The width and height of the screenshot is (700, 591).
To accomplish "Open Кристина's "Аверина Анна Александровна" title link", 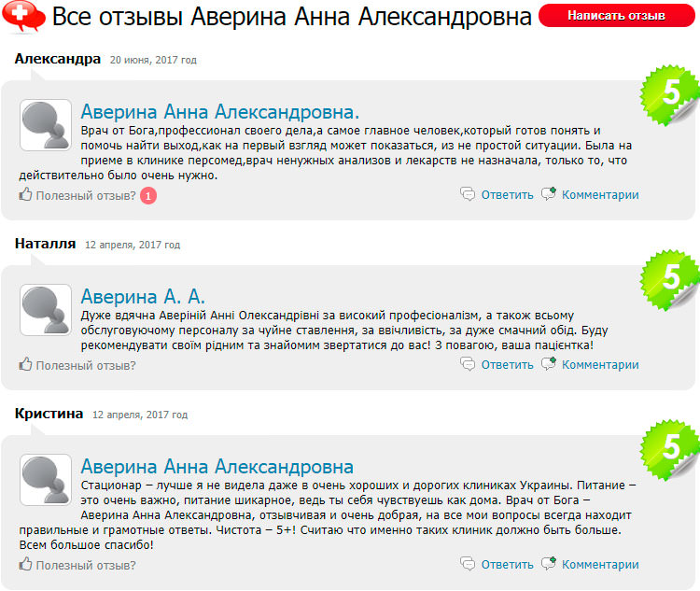I will click(x=217, y=467).
